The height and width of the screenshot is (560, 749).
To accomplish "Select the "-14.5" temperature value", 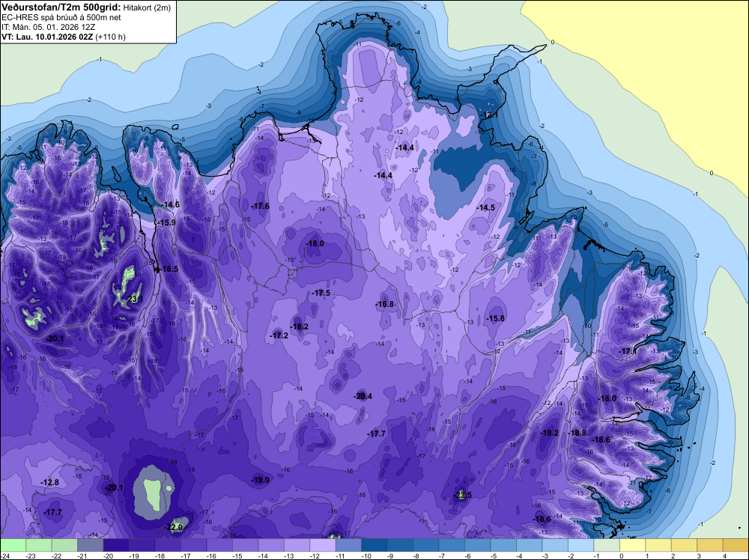I will [x=486, y=207].
